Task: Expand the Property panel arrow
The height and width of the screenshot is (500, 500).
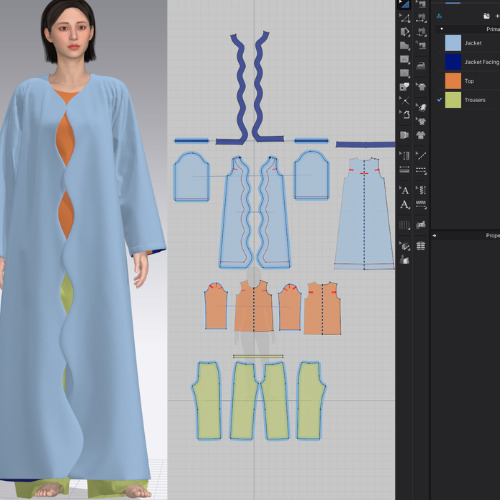Action: 434,236
